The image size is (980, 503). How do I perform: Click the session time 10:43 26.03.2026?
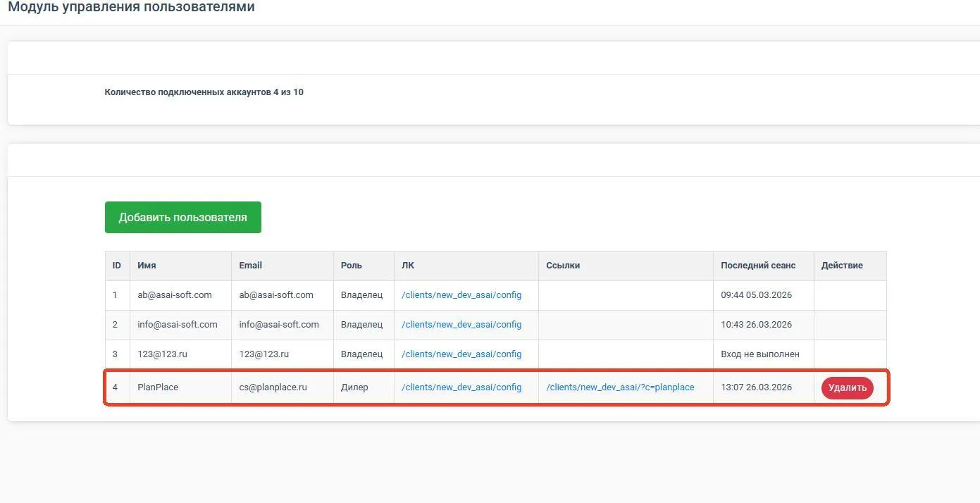coord(757,325)
